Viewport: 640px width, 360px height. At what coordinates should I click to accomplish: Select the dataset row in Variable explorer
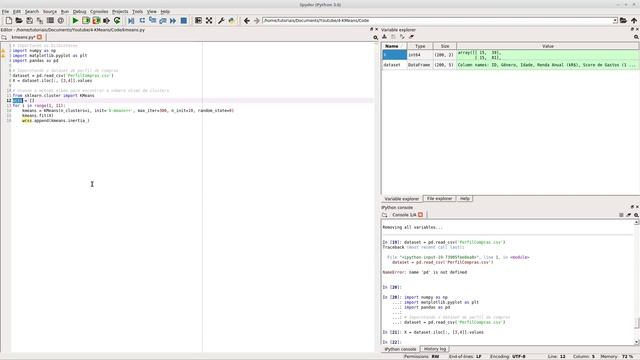click(x=511, y=65)
